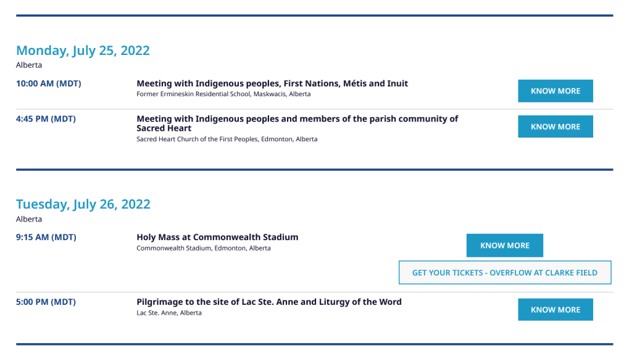Click the Alberta label under Monday's date
Image resolution: width=632 pixels, height=364 pixels.
[29, 65]
